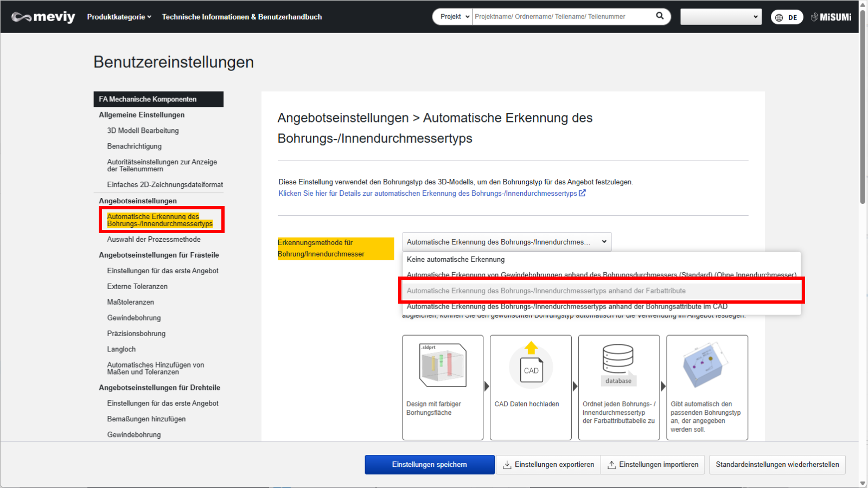Select 'Keine automatische Erkennung' option
The height and width of the screenshot is (488, 868).
(x=456, y=260)
